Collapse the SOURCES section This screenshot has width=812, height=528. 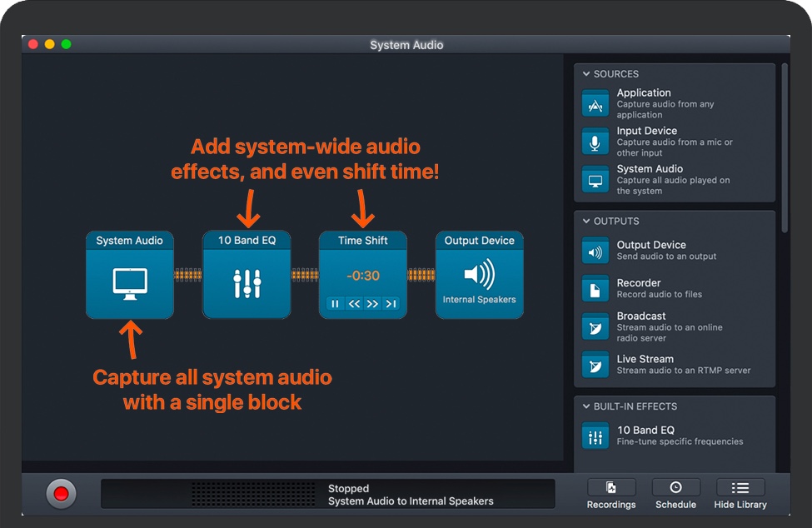tap(586, 74)
